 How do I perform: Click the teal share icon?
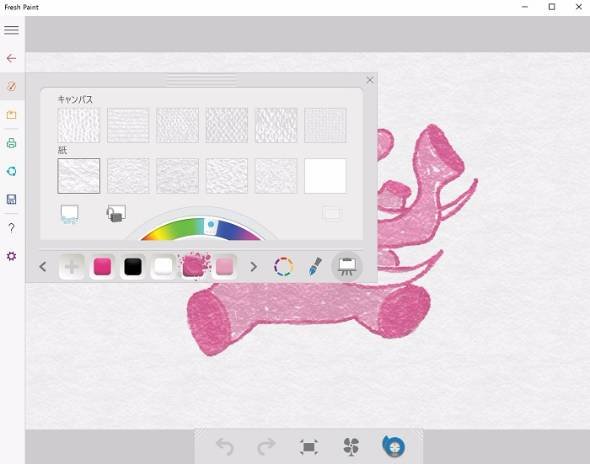(x=11, y=171)
